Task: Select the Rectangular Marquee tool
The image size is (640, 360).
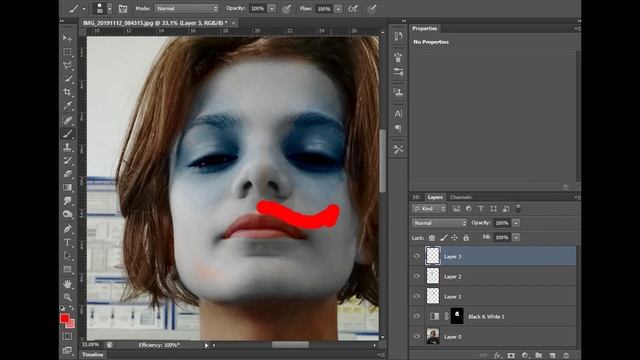Action: 67,52
